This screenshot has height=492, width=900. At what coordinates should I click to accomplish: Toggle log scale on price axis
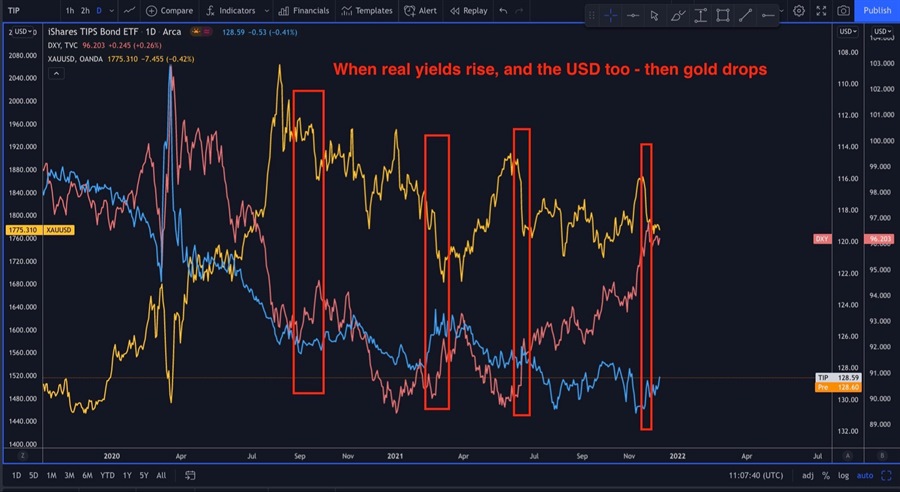point(845,475)
